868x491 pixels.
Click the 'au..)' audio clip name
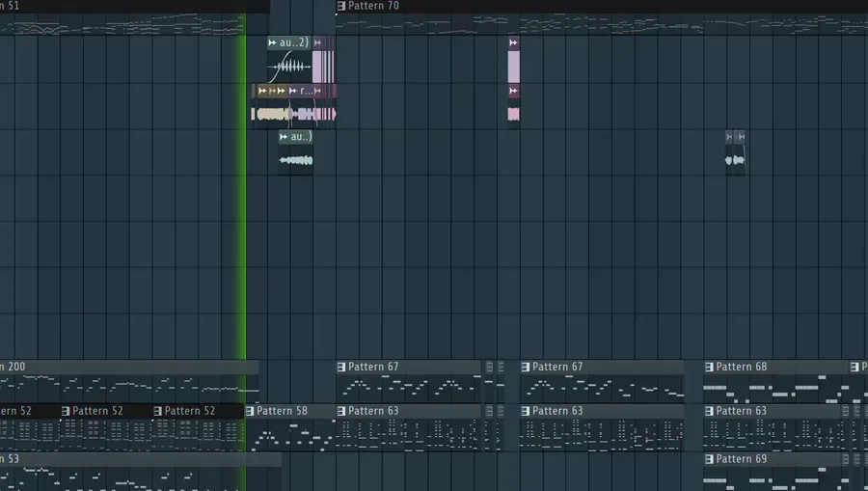click(x=301, y=137)
